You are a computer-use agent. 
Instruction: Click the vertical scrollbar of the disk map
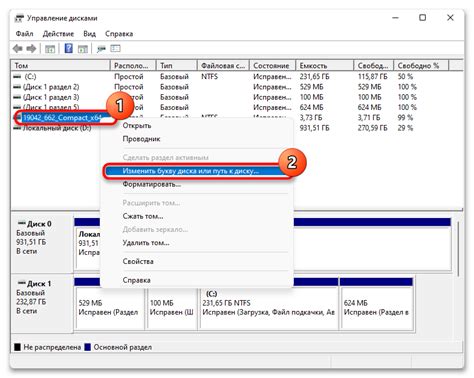(x=459, y=249)
